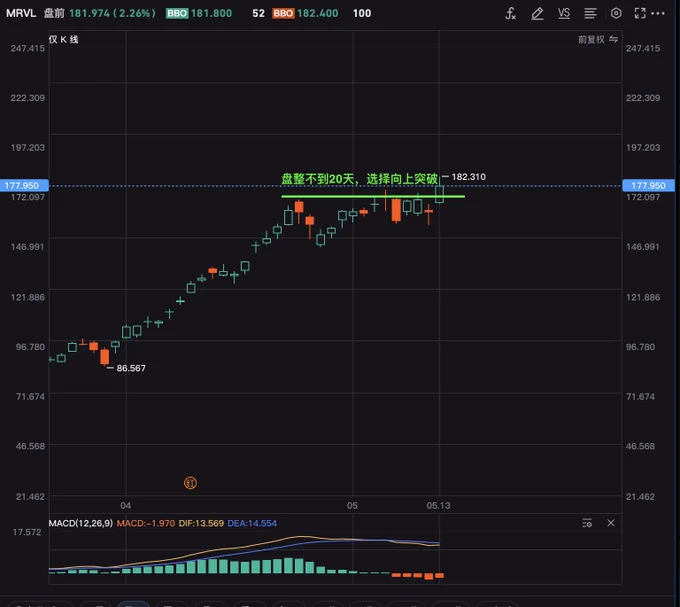Viewport: 680px width, 607px height.
Task: Select the green breakout annotation text
Action: 360,179
